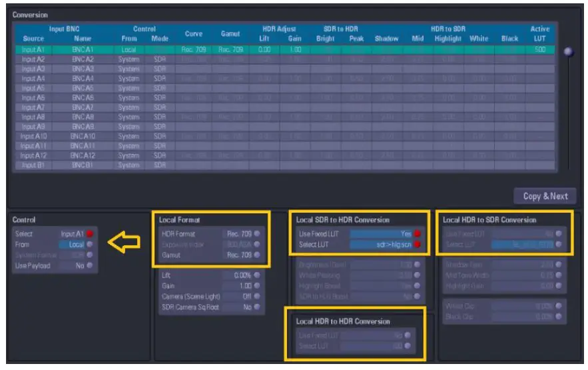588x370 pixels.
Task: Click the BNC A11 name cell
Action: click(83, 145)
